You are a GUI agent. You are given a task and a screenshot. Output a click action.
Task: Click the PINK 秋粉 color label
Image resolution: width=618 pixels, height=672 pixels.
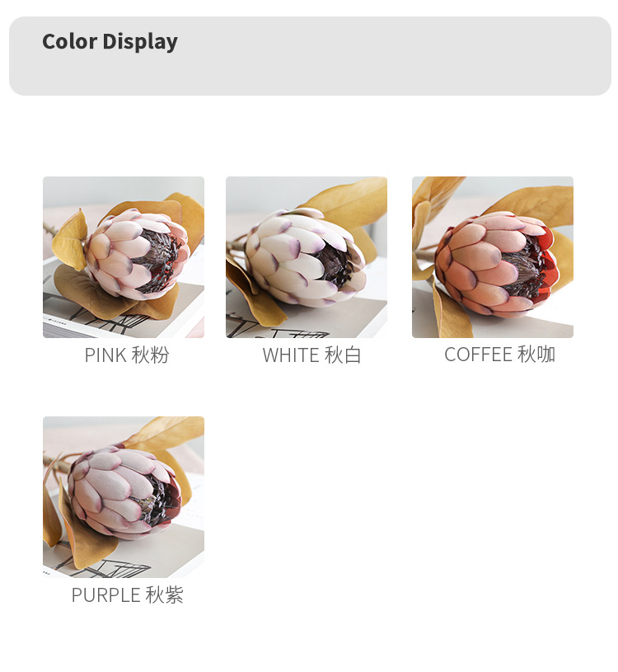pyautogui.click(x=127, y=355)
